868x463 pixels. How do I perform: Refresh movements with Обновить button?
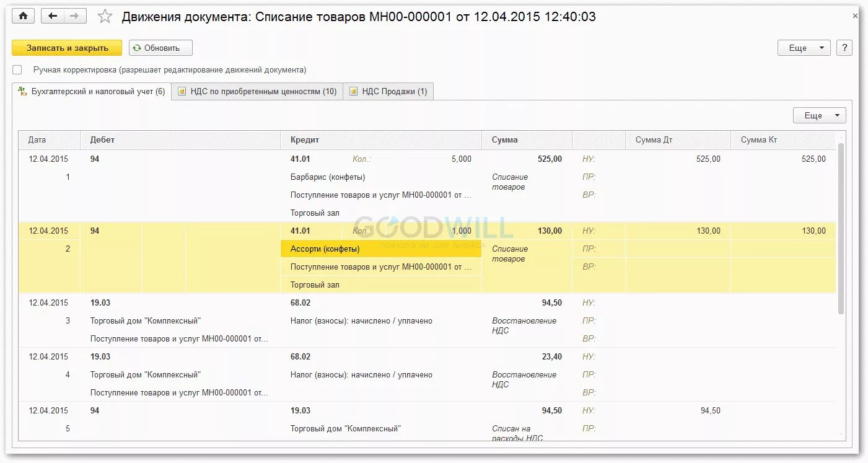point(160,48)
